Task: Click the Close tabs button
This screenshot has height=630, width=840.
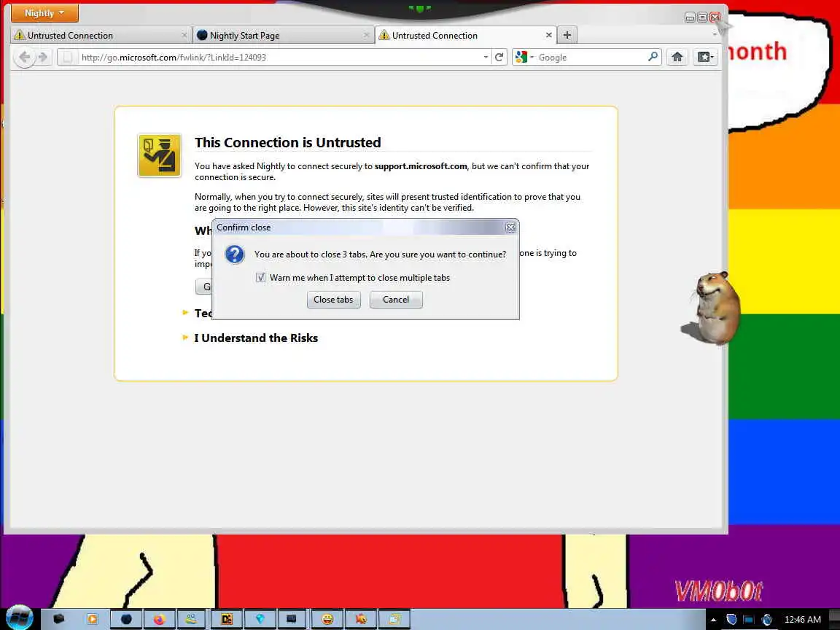Action: tap(334, 300)
